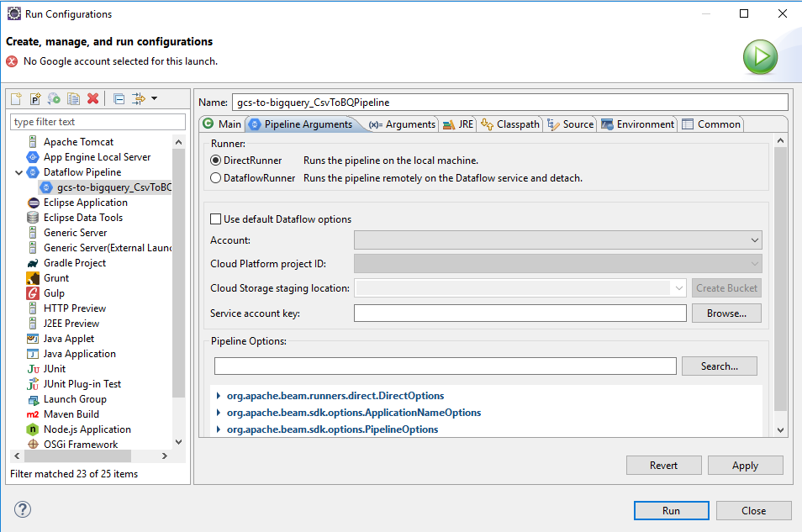Click the Gradle Project elephant icon
The height and width of the screenshot is (532, 802).
[33, 263]
